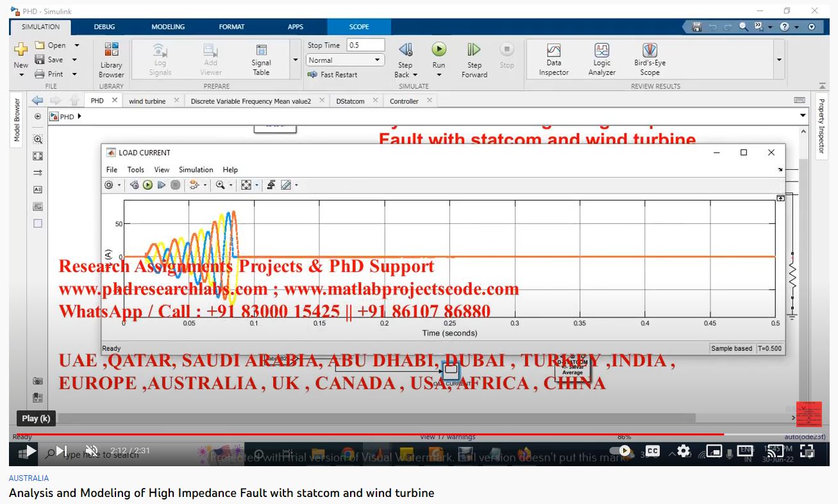Click Step Forward in LOAD CURRENT scope toolbar
The width and height of the screenshot is (838, 504).
[x=161, y=185]
